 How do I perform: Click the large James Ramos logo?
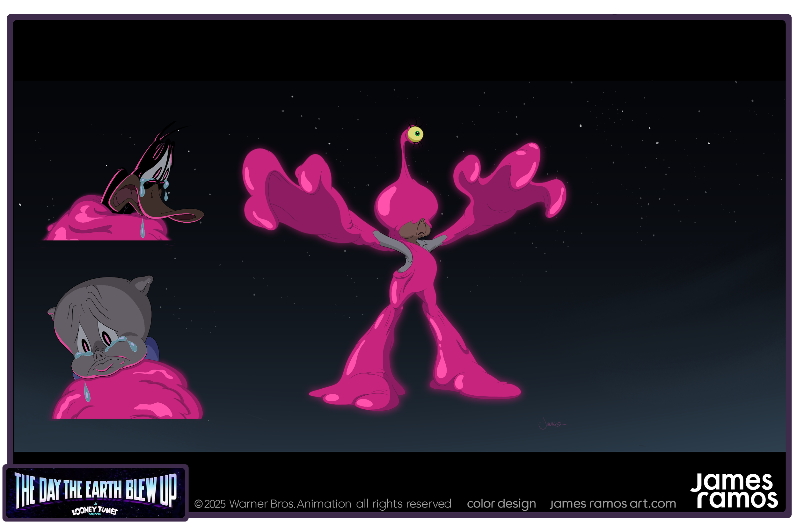point(734,491)
